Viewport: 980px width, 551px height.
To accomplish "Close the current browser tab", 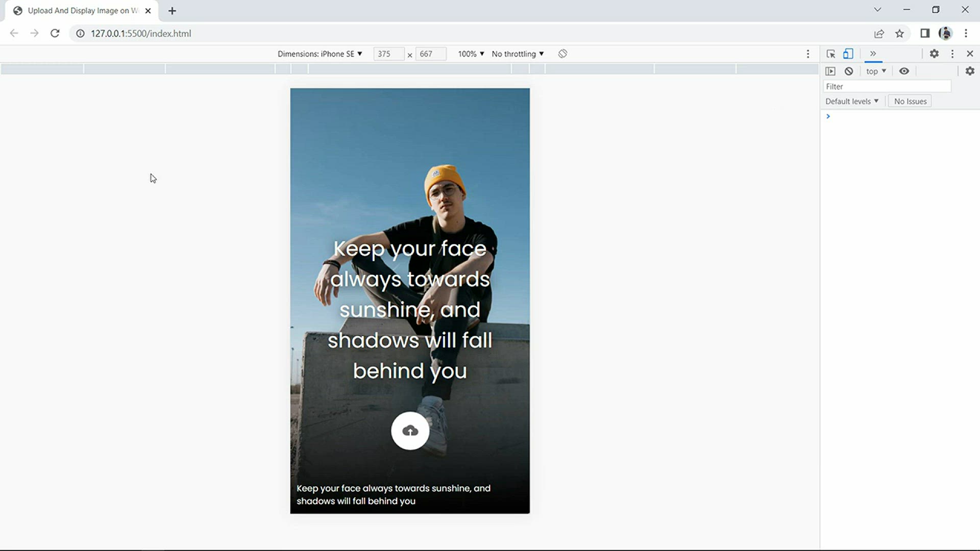I will [x=148, y=10].
